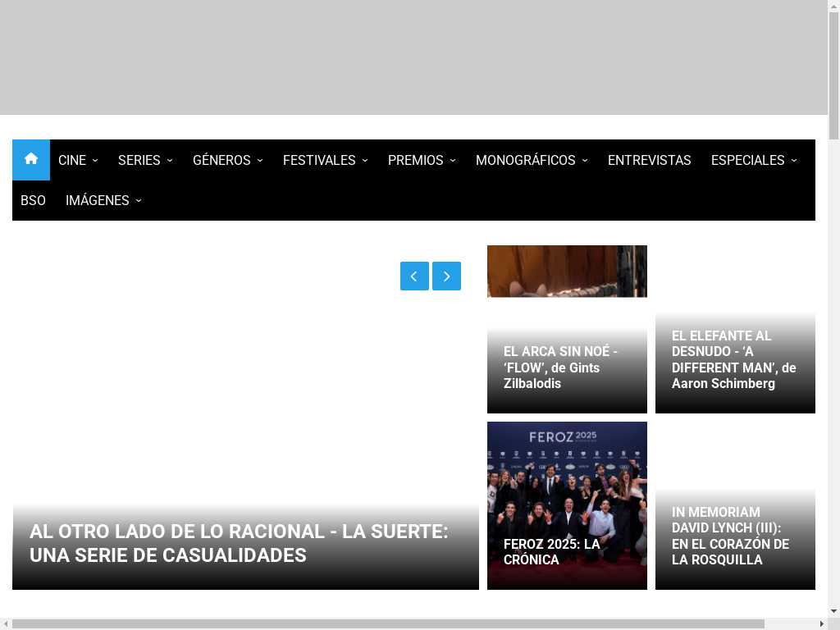
Task: Click the horizontal scrollbar at page bottom
Action: coord(388,623)
